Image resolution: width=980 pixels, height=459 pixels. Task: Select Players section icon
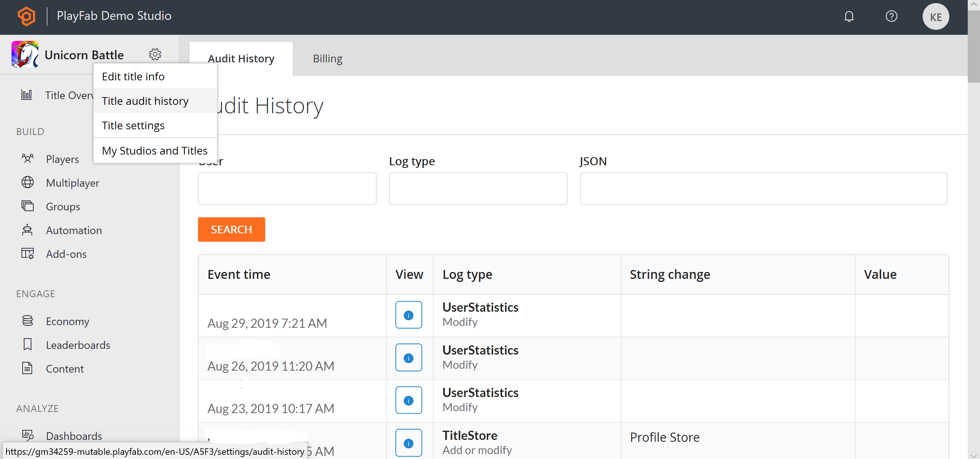[x=27, y=159]
